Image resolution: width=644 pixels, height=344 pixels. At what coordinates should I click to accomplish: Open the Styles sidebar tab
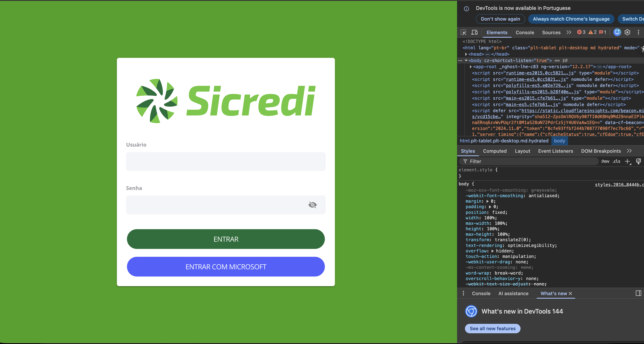coord(468,151)
